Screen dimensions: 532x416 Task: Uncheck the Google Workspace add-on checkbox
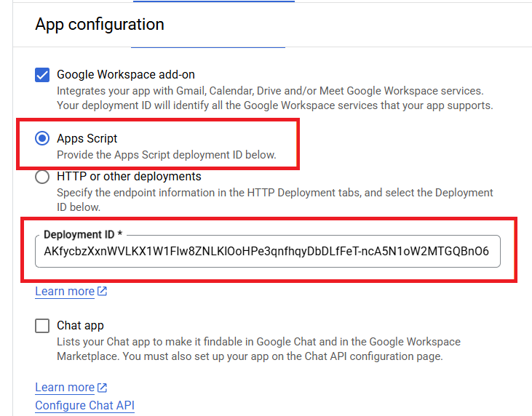(x=42, y=75)
